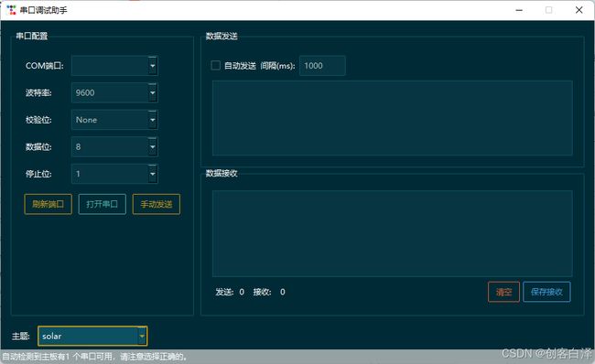Click the 数据发送 group title
595x364 pixels.
[222, 36]
